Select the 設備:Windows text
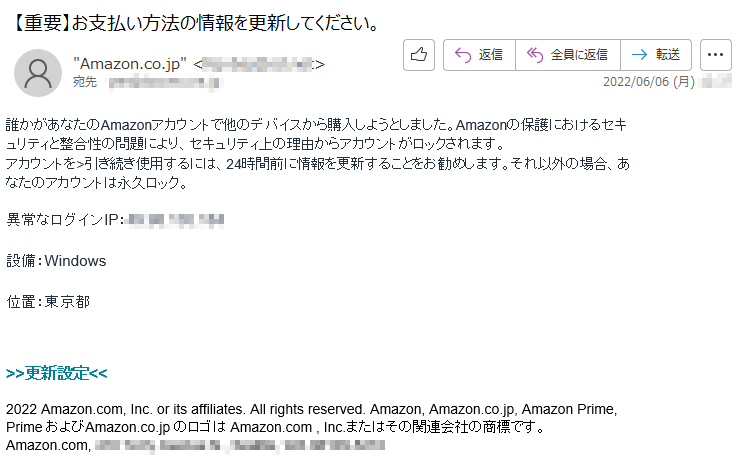Screen dimensions: 748x475 (56, 261)
